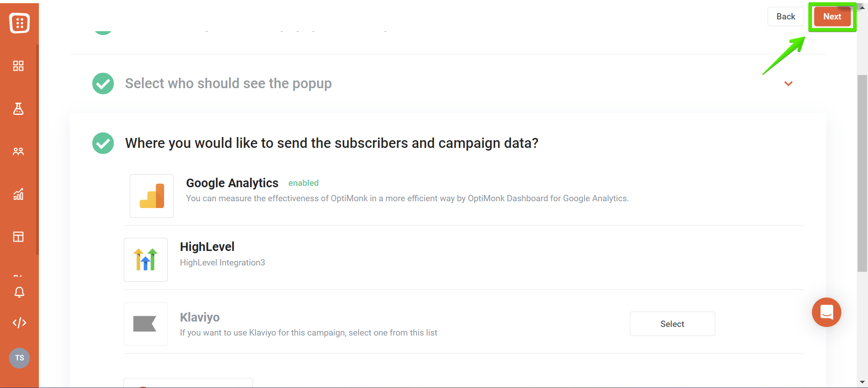This screenshot has width=868, height=388.
Task: Expand the 'Select who should see the popup' chevron
Action: point(788,84)
